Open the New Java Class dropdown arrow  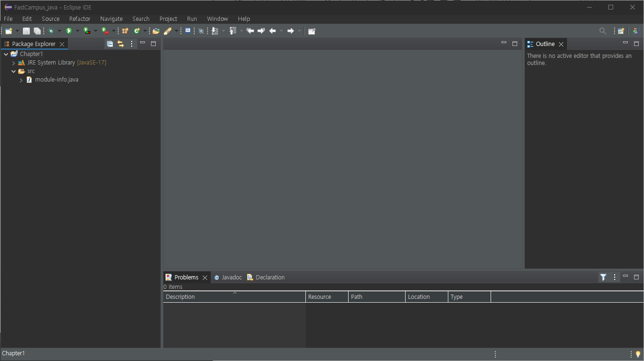(x=145, y=31)
